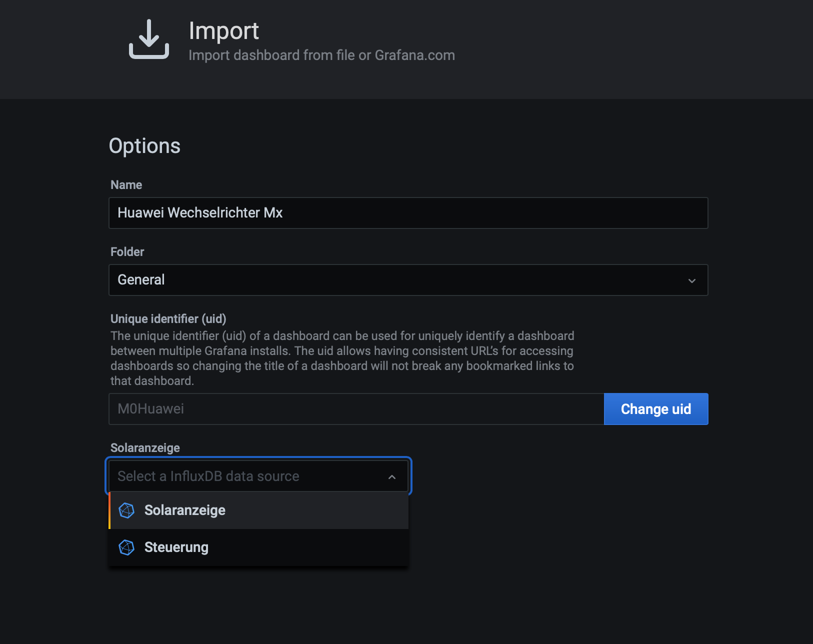
Task: Click the InfluxDB icon beside Steuerung option
Action: coord(126,547)
